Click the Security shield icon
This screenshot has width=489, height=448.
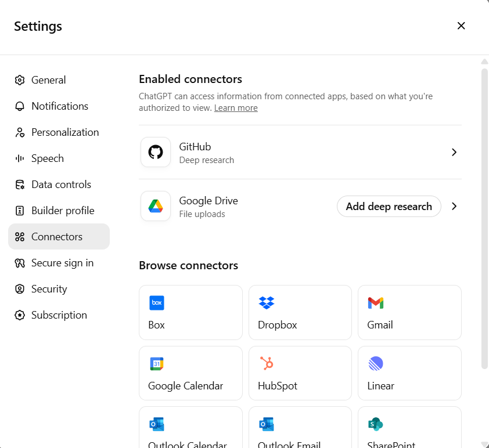(20, 289)
